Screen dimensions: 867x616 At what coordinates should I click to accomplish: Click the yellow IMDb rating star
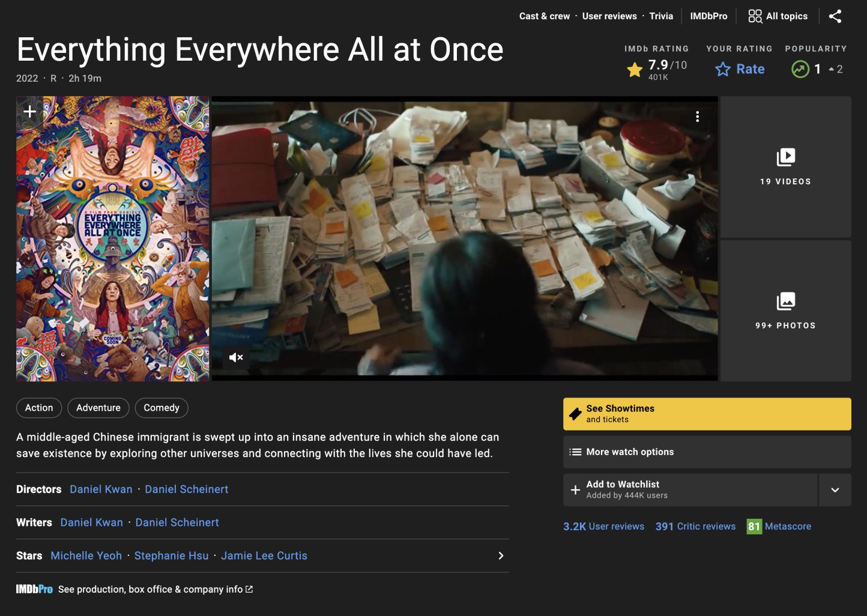click(635, 70)
